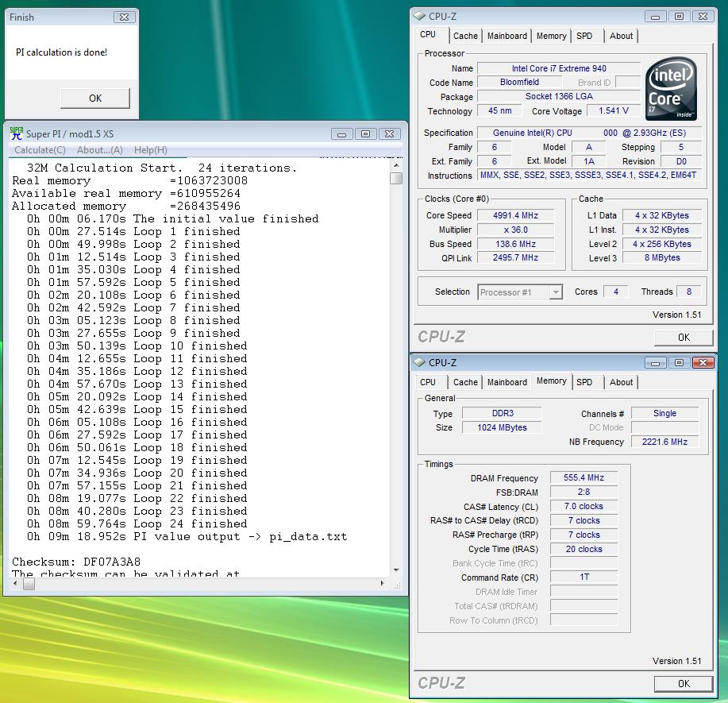Viewport: 728px width, 703px height.
Task: Switch to Cache tab in top CPU-Z
Action: 465,36
